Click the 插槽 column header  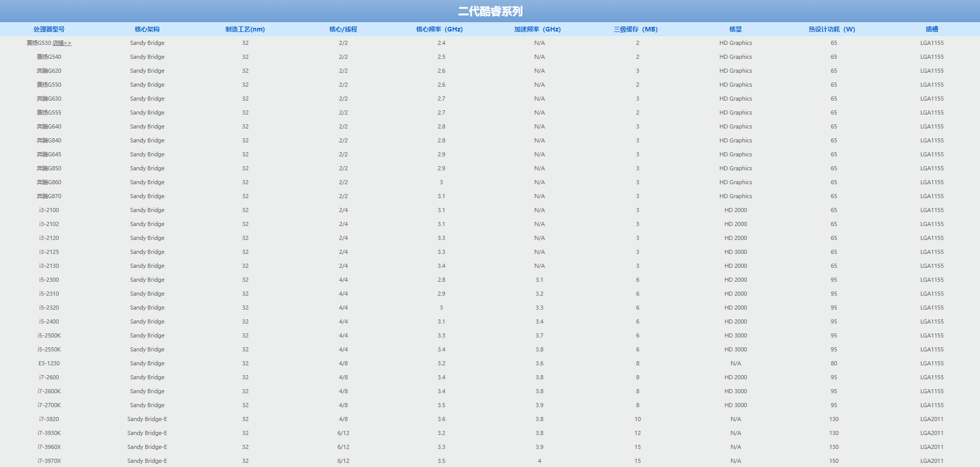point(932,29)
